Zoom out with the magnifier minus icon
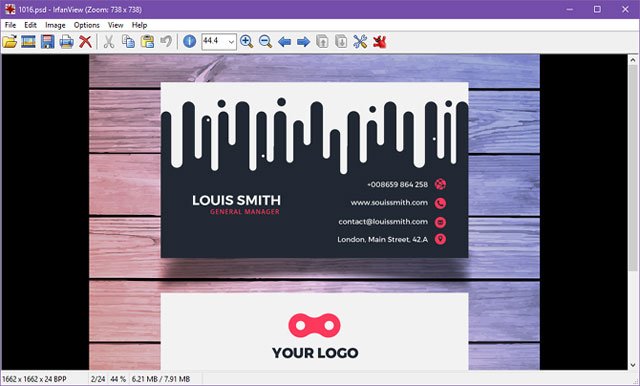Screen dimensions: 640x386 point(265,42)
